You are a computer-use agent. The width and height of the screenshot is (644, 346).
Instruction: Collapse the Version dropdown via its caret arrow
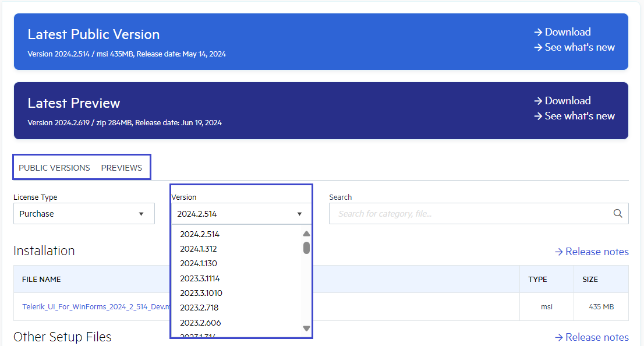pos(299,214)
